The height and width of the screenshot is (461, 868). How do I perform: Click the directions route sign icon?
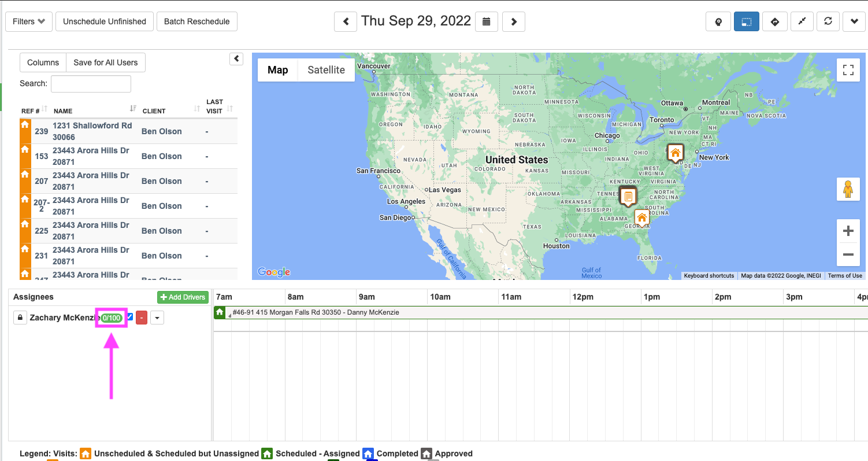pyautogui.click(x=775, y=21)
